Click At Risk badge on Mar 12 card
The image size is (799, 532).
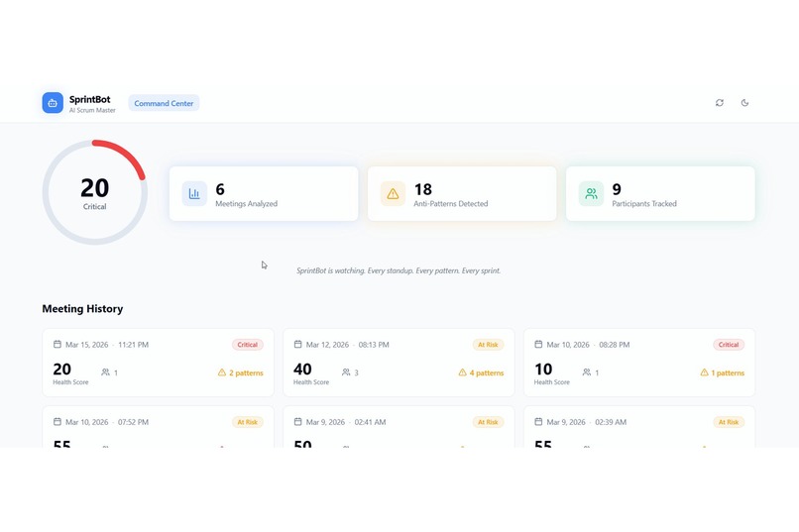coord(488,345)
